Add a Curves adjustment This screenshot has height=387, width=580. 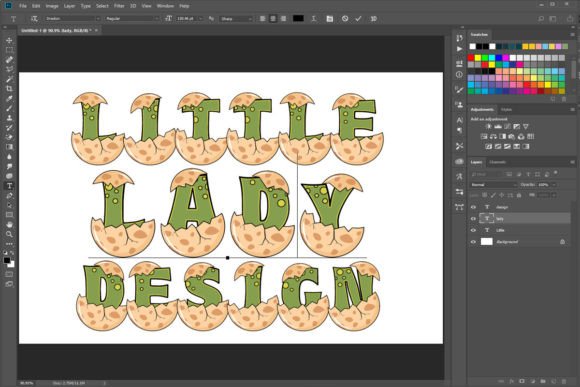(x=507, y=127)
